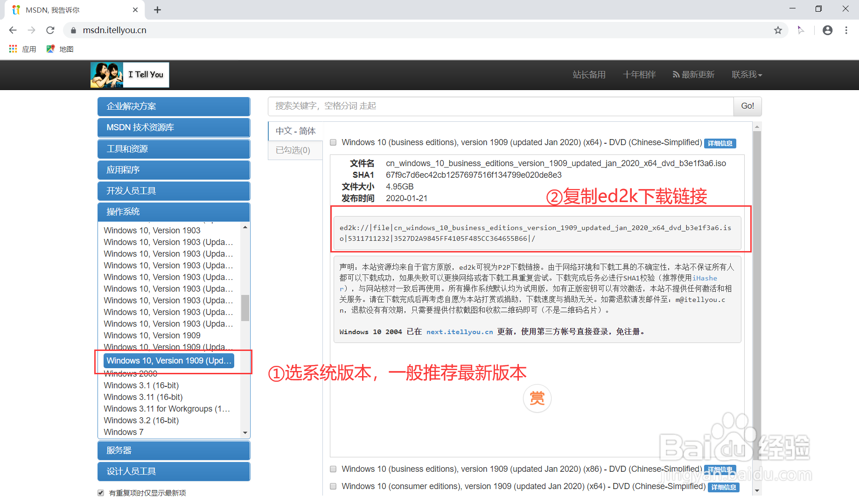
Task: Click the OS list scrollbar thumb
Action: (x=245, y=308)
